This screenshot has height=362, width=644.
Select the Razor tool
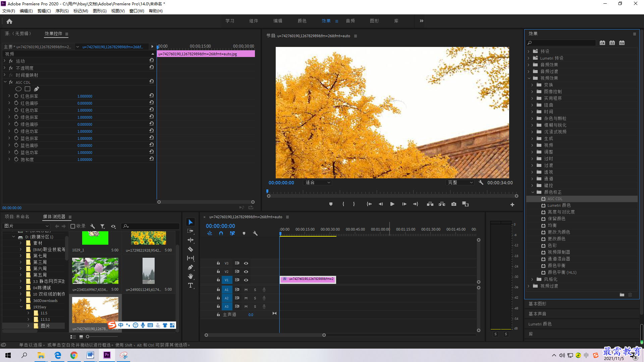pyautogui.click(x=191, y=249)
